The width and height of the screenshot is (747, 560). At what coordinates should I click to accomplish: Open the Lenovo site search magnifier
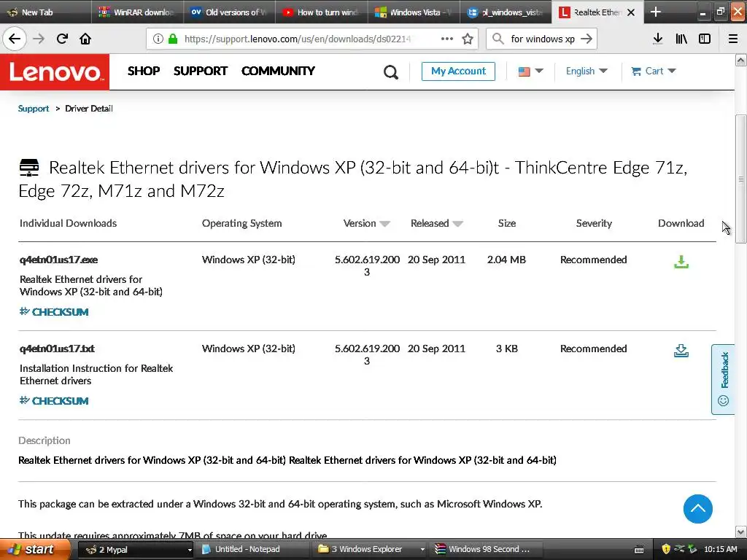click(x=391, y=72)
